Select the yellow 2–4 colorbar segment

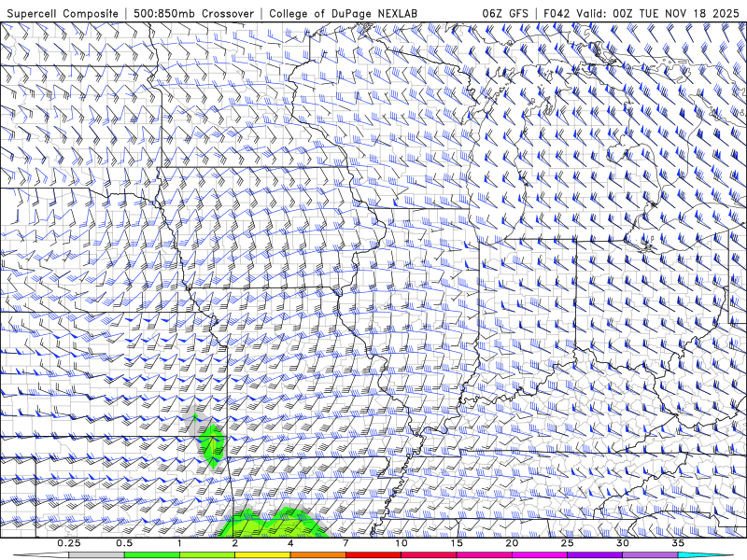tap(262, 555)
